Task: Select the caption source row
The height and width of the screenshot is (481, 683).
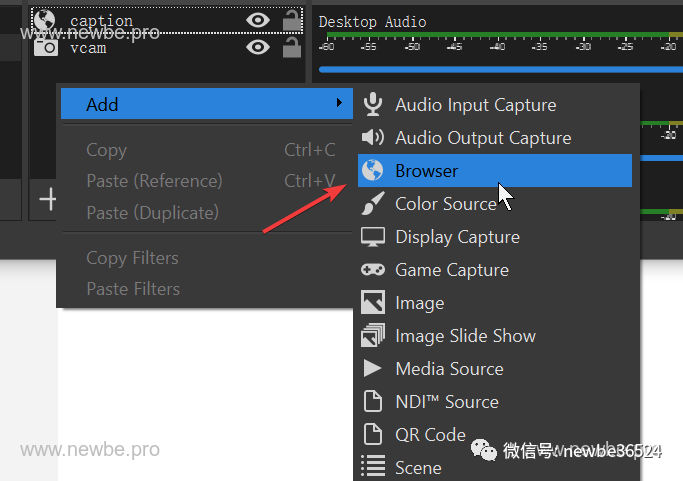Action: pos(167,20)
